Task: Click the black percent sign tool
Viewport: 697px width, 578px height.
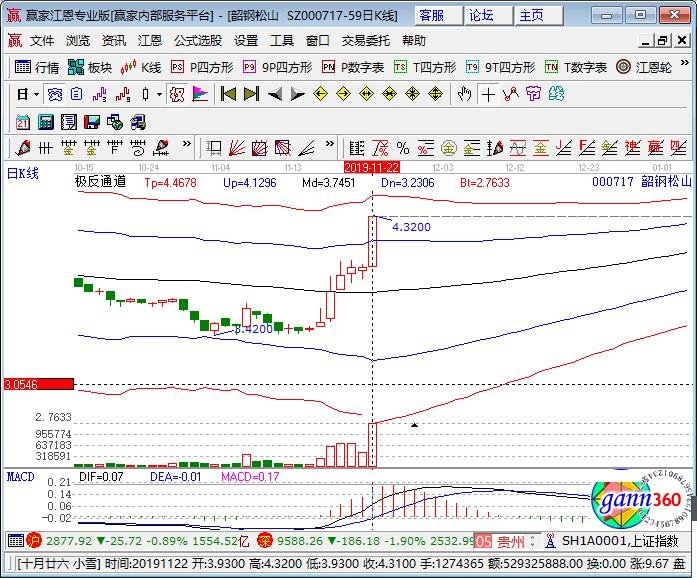Action: click(403, 148)
